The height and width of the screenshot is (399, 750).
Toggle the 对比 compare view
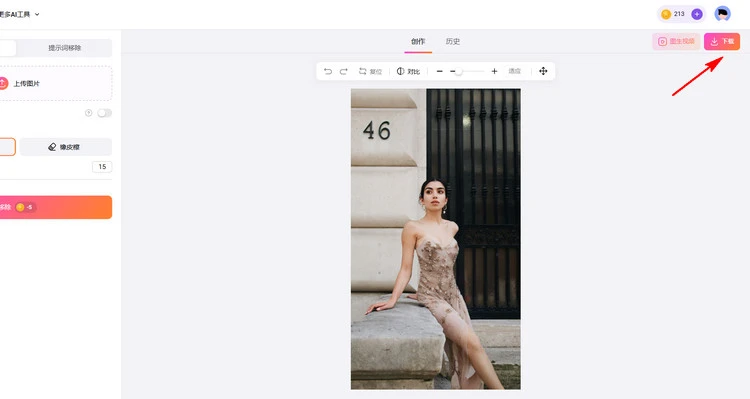pos(408,71)
